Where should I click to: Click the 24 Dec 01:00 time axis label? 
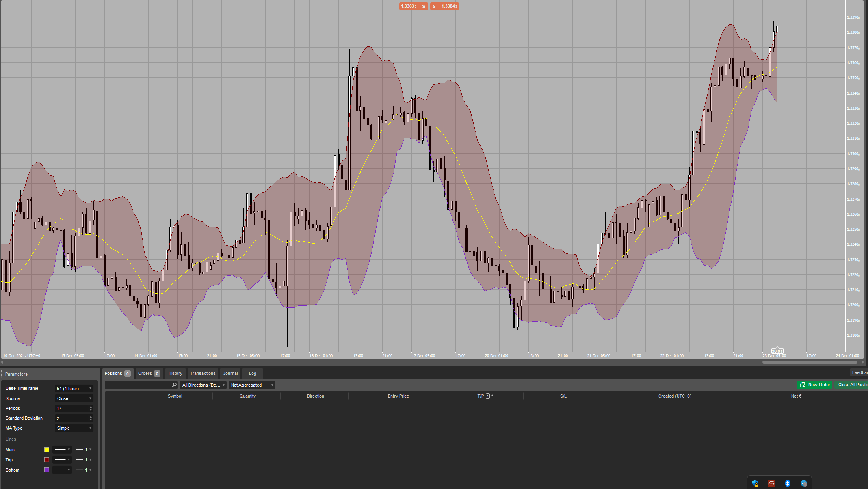(847, 356)
